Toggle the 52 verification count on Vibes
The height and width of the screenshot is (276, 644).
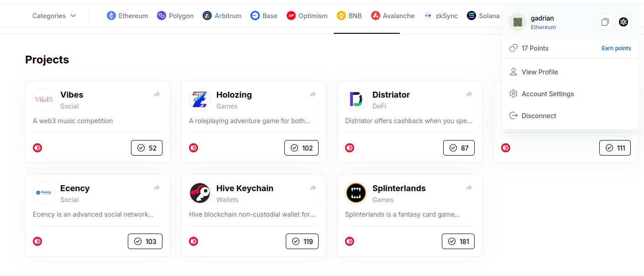tap(147, 148)
